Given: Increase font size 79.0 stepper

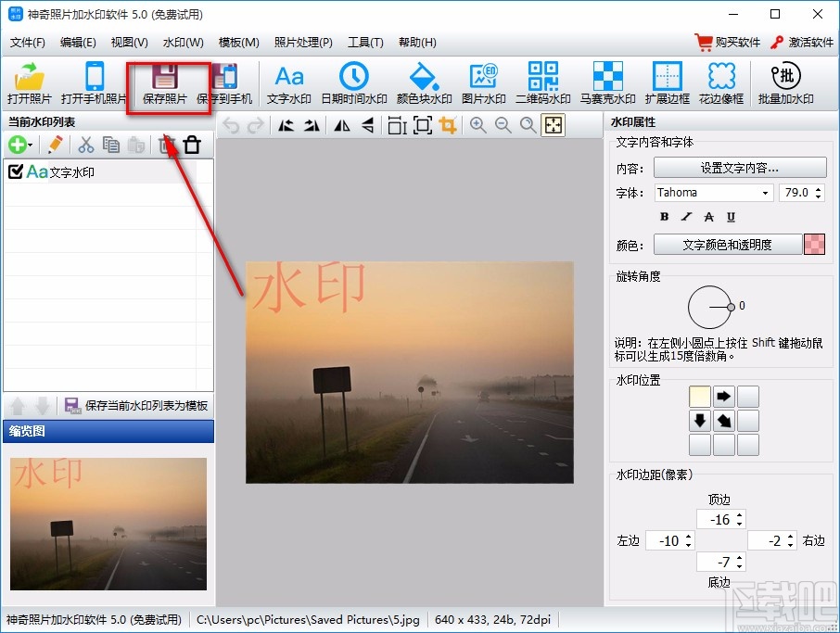Looking at the screenshot, I should [818, 188].
